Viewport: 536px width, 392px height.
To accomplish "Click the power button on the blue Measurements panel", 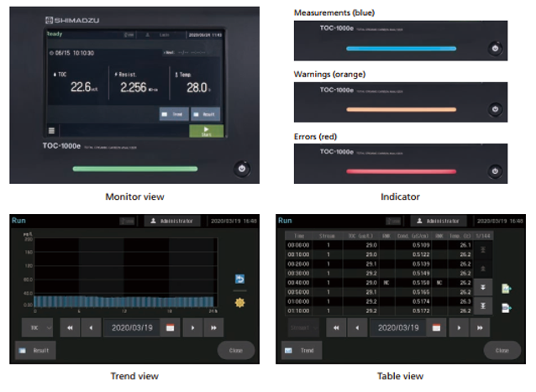I will [x=495, y=49].
